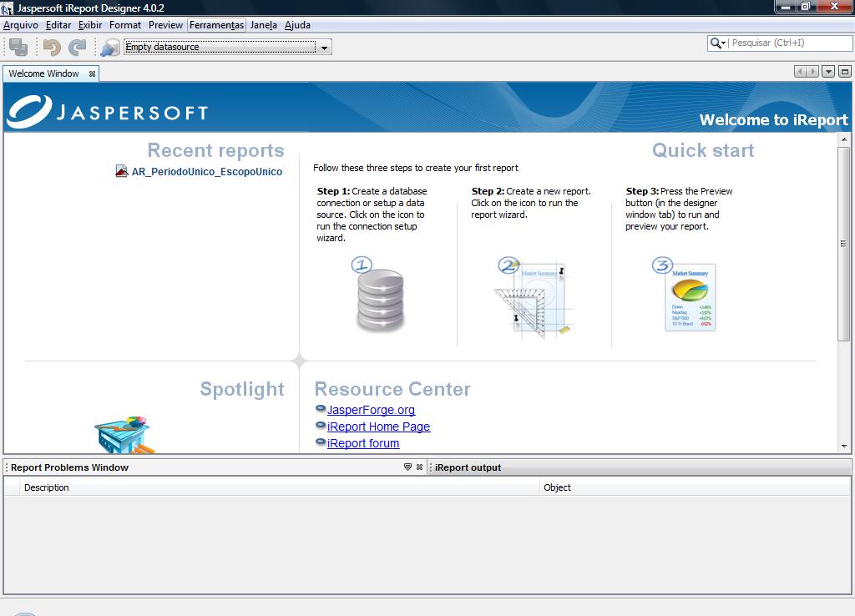Close the Welcome Window tab
The height and width of the screenshot is (616, 855).
pos(92,73)
